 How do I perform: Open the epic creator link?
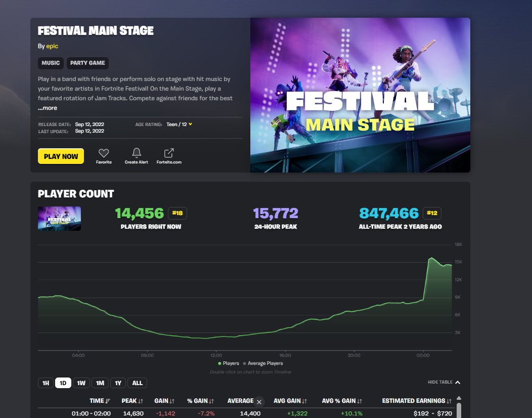(52, 46)
